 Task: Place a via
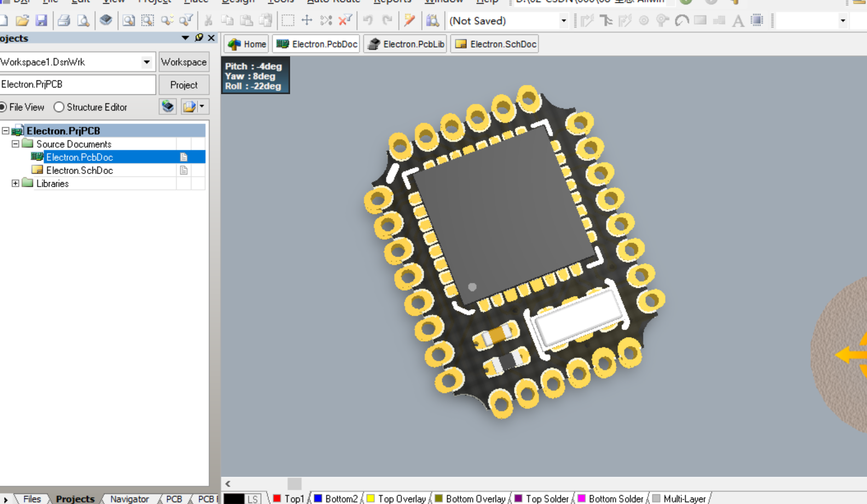[x=663, y=21]
